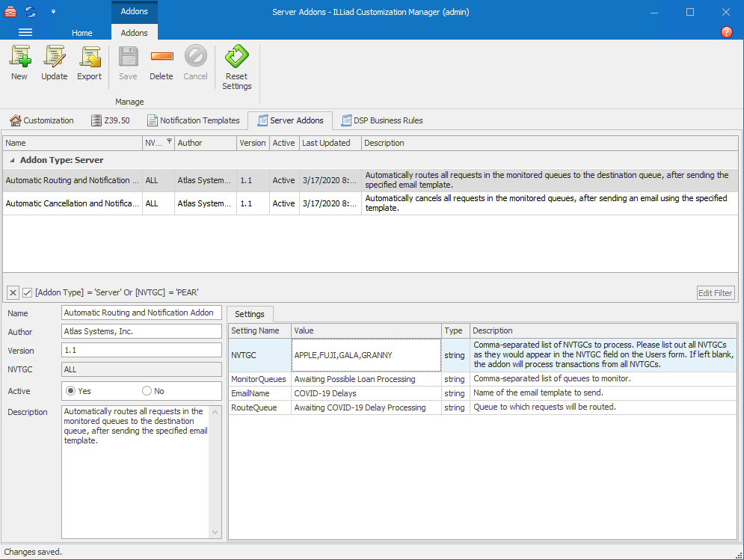
Task: Remove the filter with the X button
Action: point(13,292)
